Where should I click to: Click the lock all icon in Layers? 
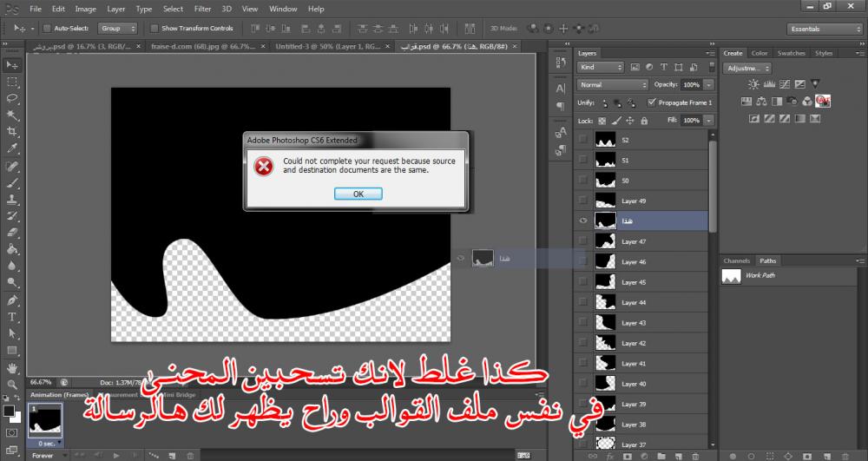(x=645, y=121)
